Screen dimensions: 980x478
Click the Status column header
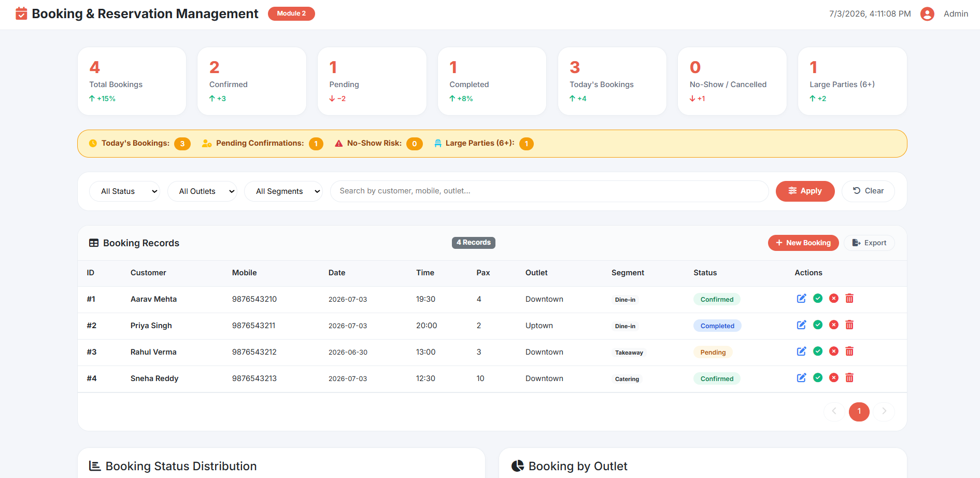pyautogui.click(x=705, y=273)
